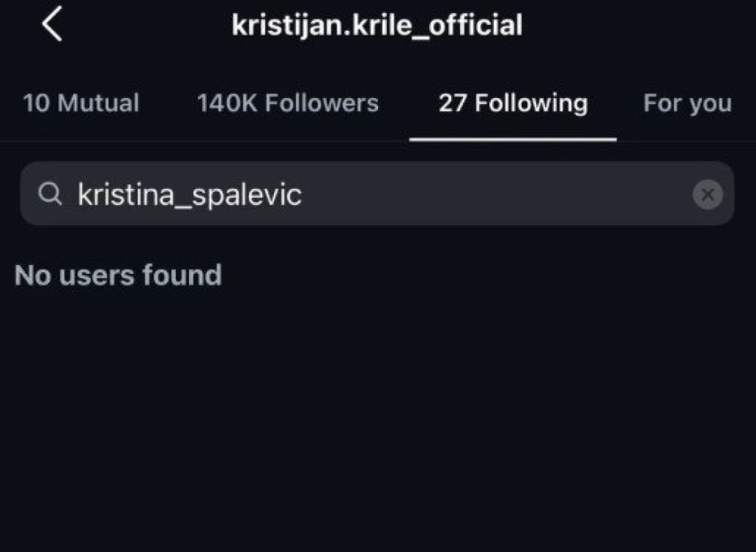Viewport: 756px width, 552px height.
Task: Tap the profile name at the top
Action: click(x=377, y=25)
